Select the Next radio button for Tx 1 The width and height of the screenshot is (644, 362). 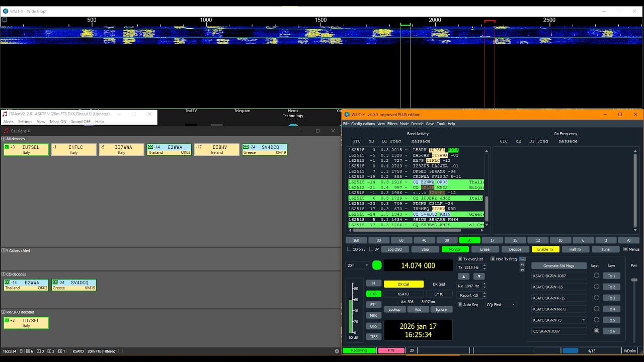(x=596, y=276)
